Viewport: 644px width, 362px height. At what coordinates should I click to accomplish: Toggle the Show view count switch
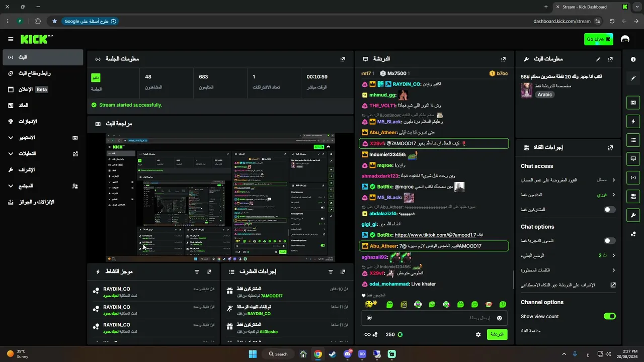[610, 316]
